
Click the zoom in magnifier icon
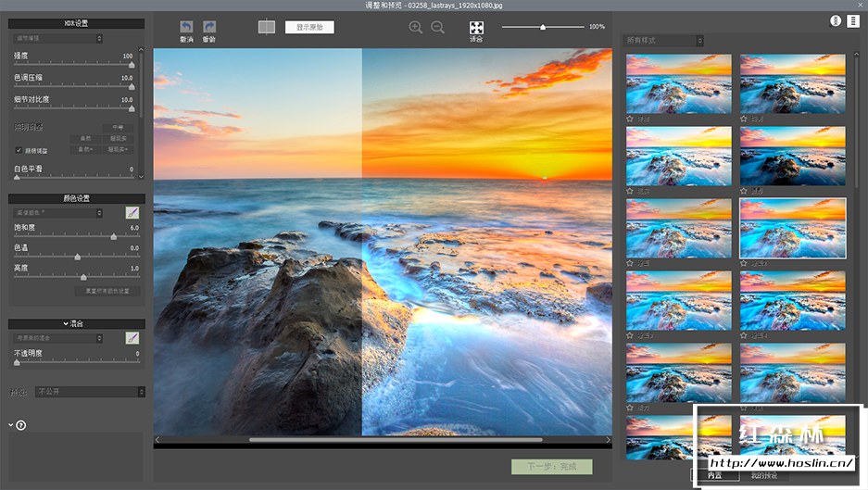click(x=415, y=28)
